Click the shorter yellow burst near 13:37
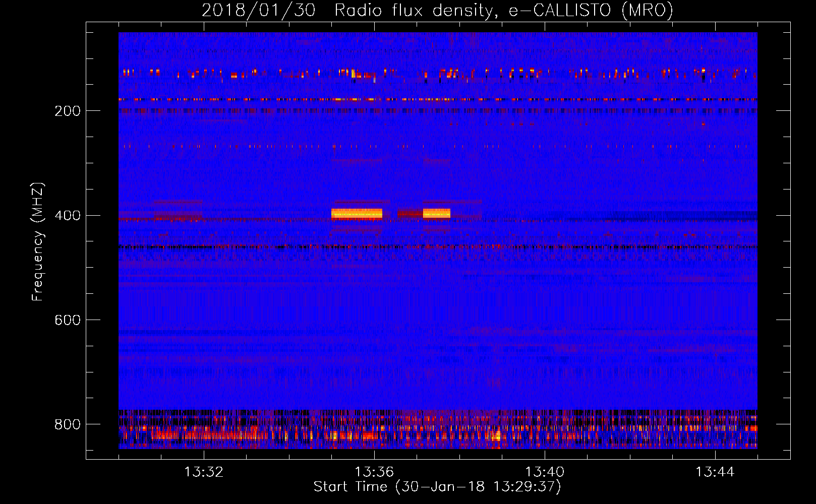816x504 pixels. tap(436, 213)
